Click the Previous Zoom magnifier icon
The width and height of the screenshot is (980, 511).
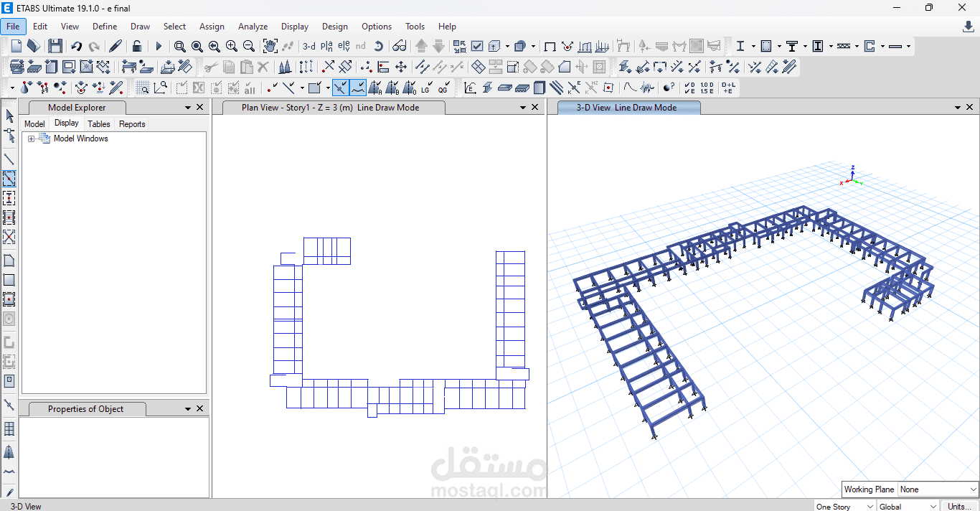pyautogui.click(x=214, y=46)
